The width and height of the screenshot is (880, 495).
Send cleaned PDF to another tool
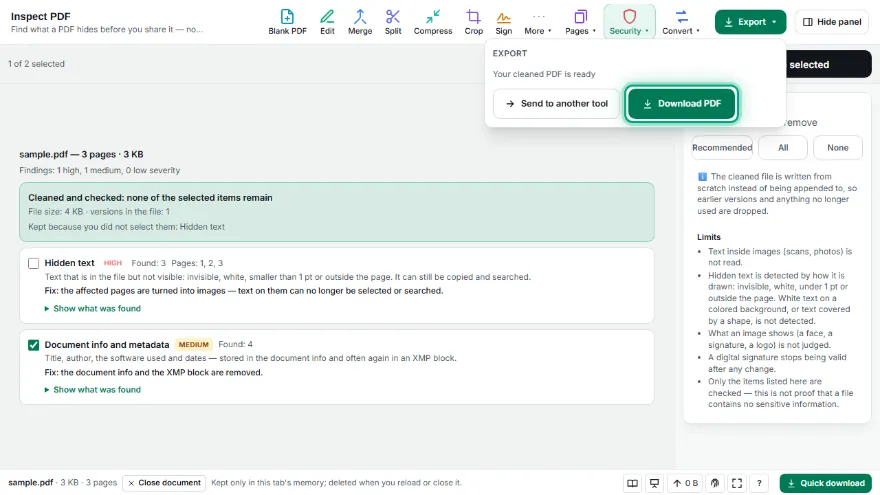click(556, 103)
